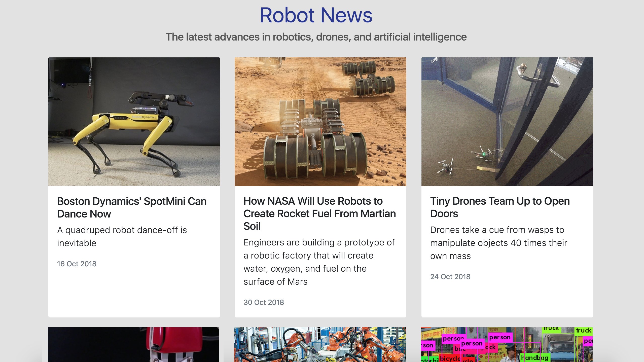Viewport: 644px width, 362px height.
Task: Open the orange factory robot arms image
Action: 320,345
